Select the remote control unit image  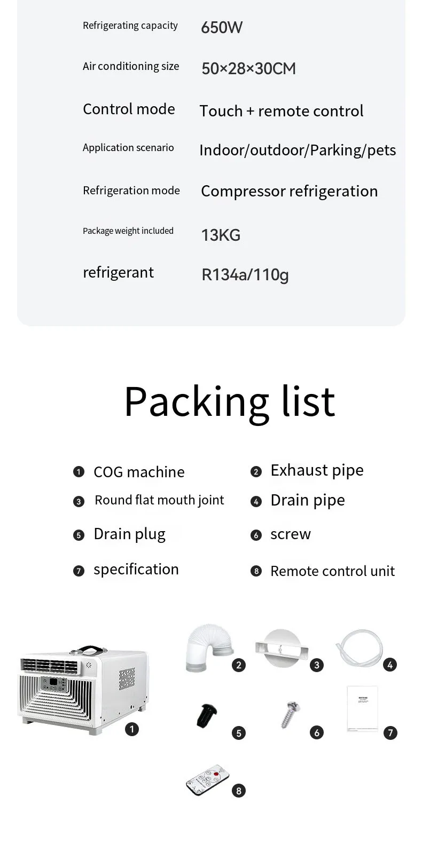point(207,779)
